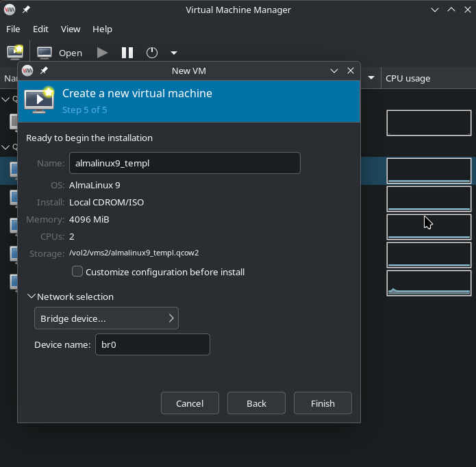Image resolution: width=476 pixels, height=467 pixels.
Task: Click the bottom CPU usage graph with spike
Action: coord(429,283)
